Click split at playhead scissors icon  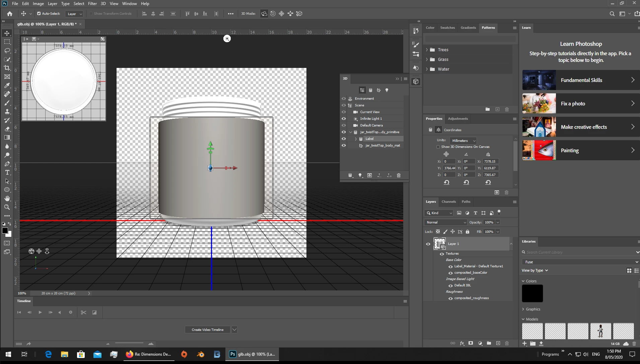pos(83,312)
